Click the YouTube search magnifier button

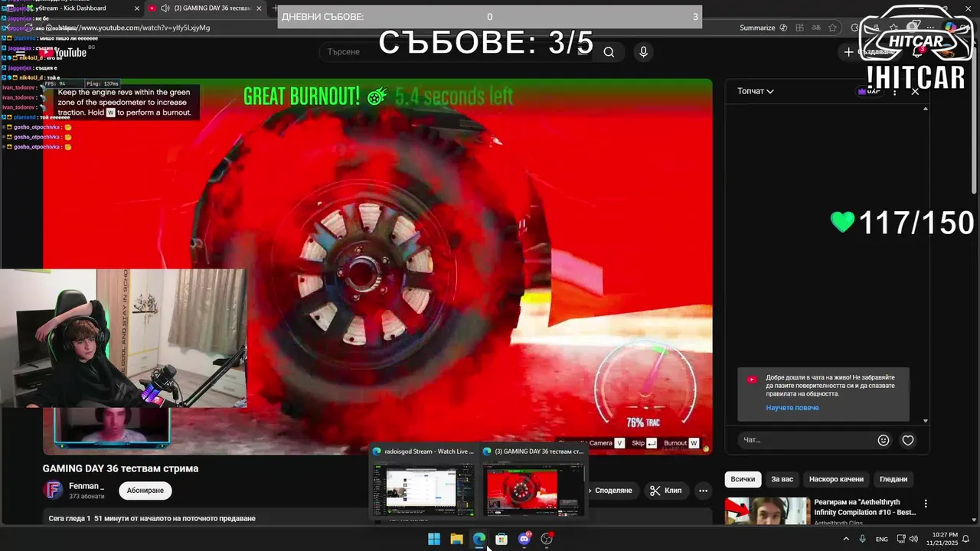click(609, 52)
